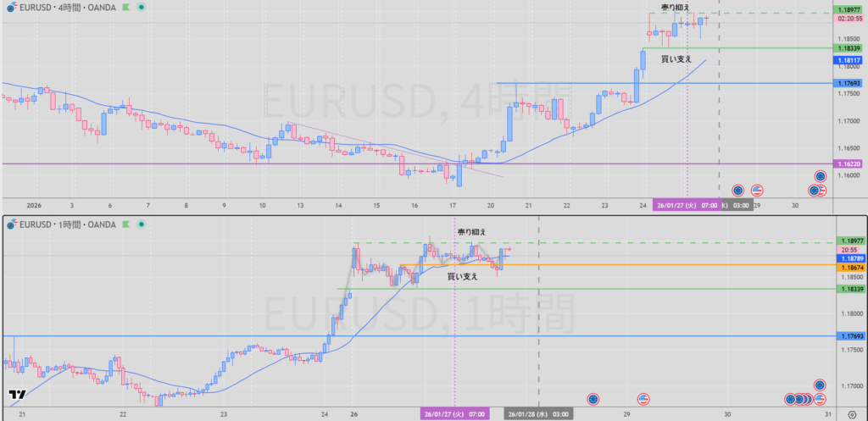Click the topmost EU event icon near 31 on lower chart
Screen dimensions: 868x421
tap(820, 385)
